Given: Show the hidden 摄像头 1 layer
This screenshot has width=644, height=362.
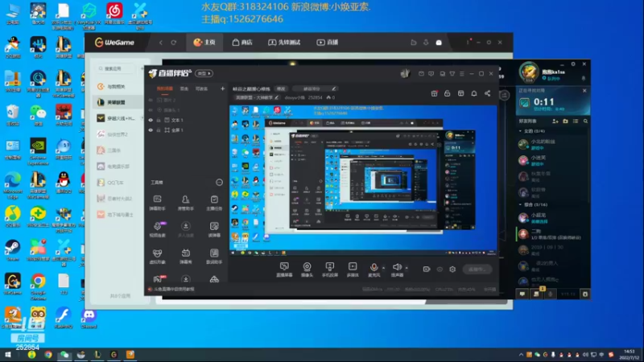Looking at the screenshot, I should pos(151,110).
